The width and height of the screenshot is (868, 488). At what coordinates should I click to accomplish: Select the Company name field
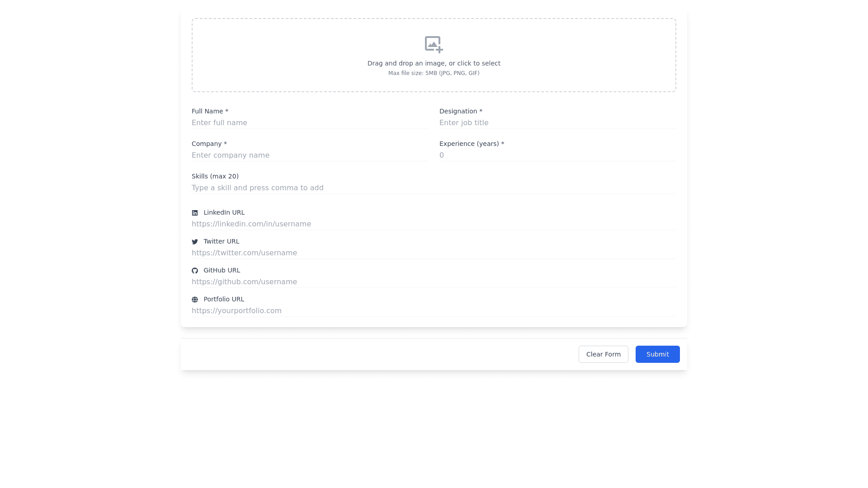pos(310,155)
